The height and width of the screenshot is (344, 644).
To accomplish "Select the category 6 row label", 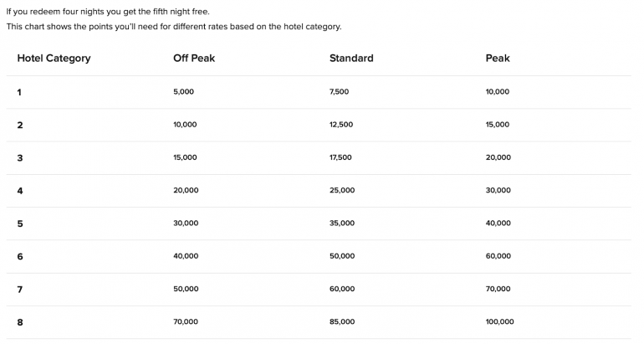I will [x=20, y=256].
